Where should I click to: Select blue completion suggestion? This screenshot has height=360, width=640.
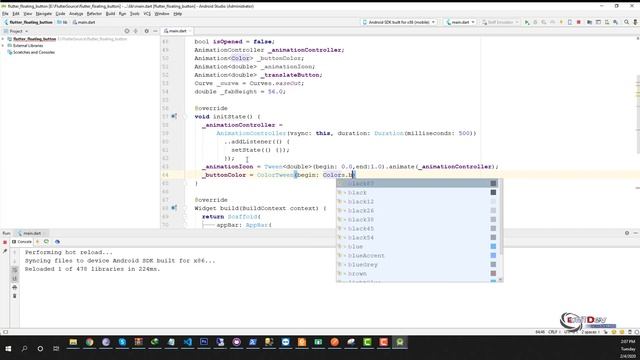click(416, 247)
